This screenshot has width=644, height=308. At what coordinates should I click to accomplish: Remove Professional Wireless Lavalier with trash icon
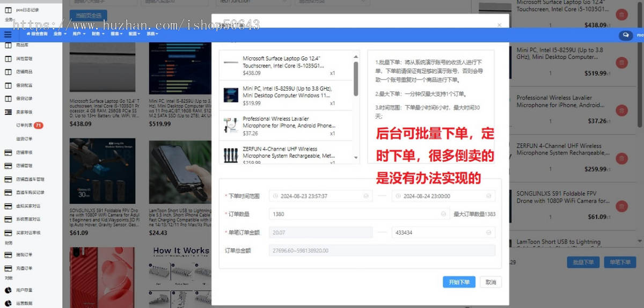coord(621,111)
